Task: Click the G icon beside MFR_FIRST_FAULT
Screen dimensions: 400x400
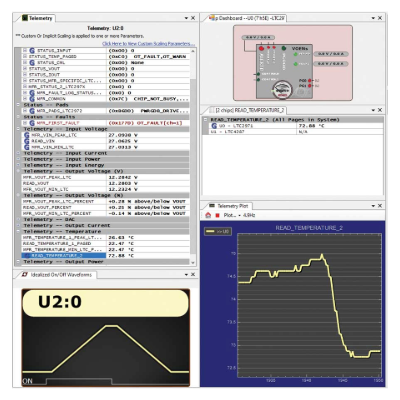Action: 32,123
